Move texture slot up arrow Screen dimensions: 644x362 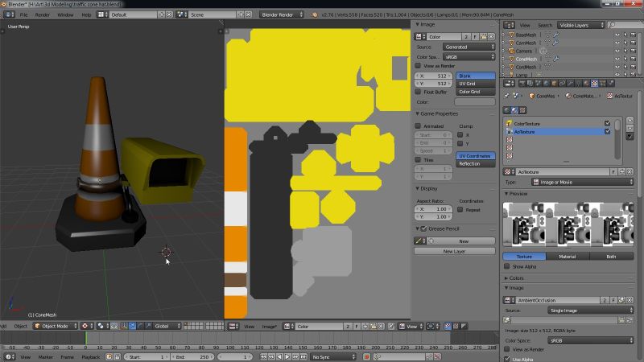pyautogui.click(x=630, y=120)
